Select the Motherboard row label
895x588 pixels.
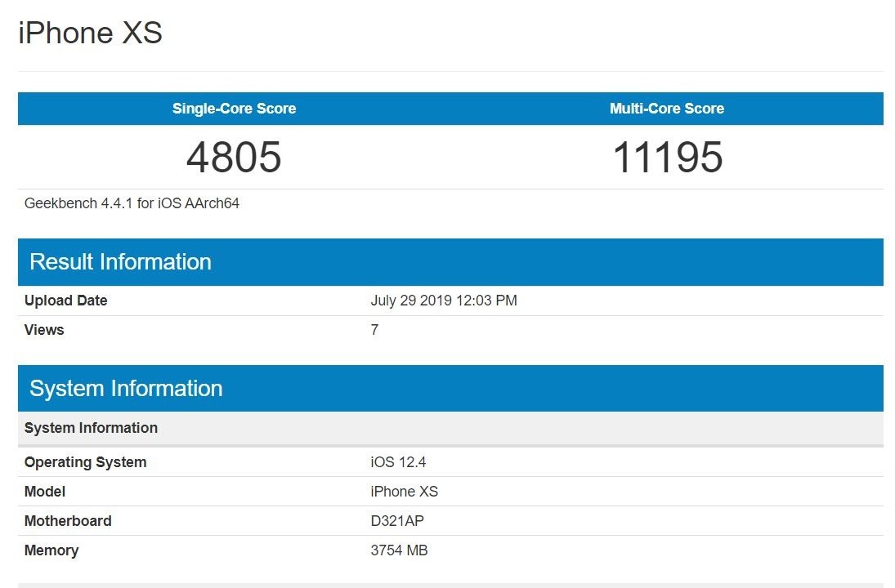(68, 521)
